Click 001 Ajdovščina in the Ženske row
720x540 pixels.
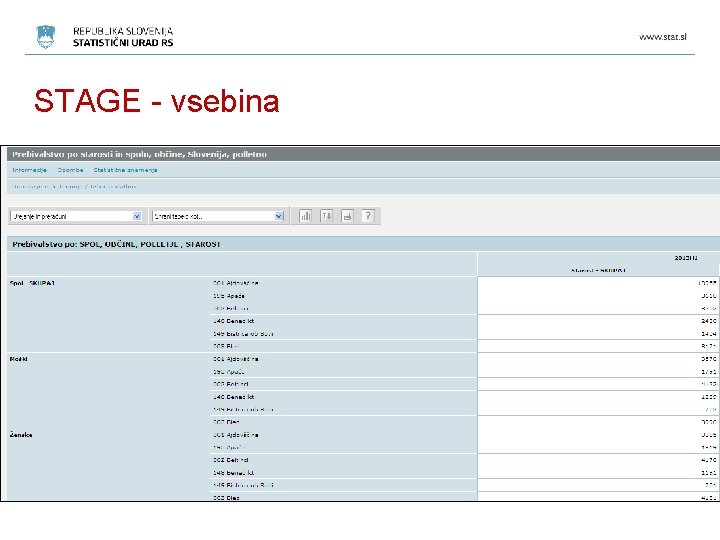tap(236, 435)
